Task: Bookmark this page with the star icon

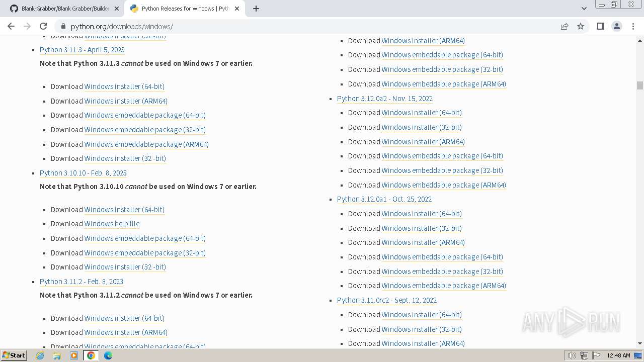Action: [x=581, y=26]
